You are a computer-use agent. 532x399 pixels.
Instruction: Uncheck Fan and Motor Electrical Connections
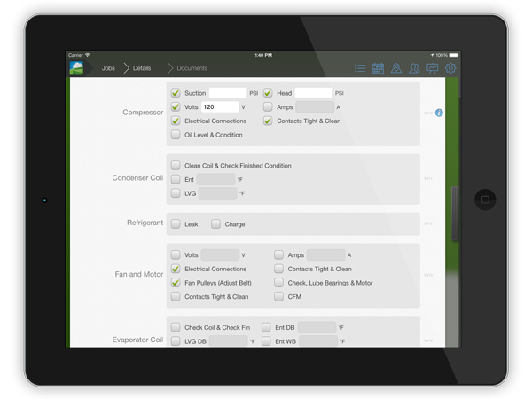[x=176, y=269]
